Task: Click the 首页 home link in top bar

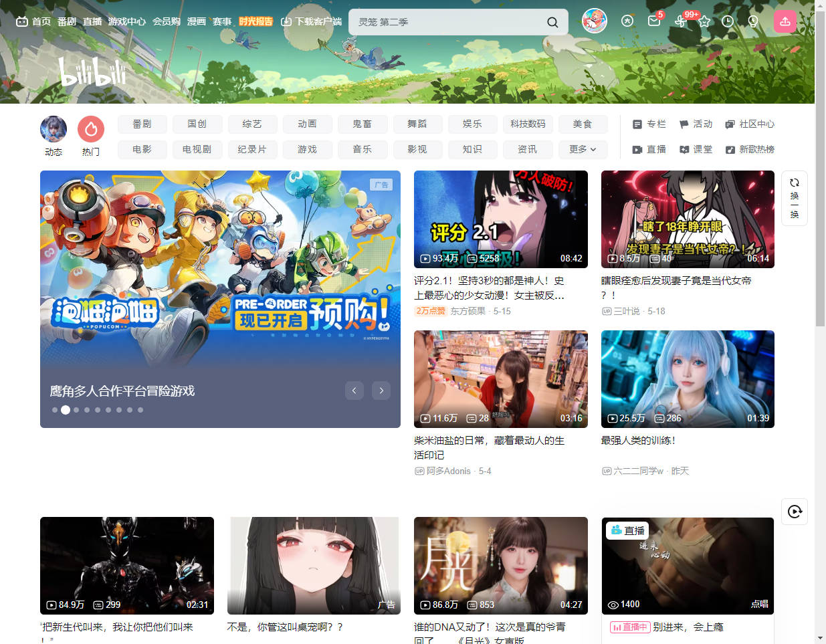Action: pos(33,21)
